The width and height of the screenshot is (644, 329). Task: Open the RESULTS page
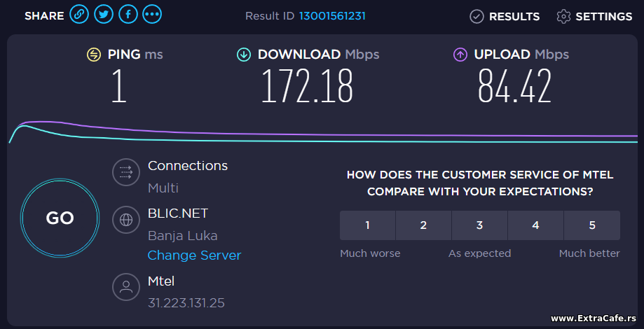pyautogui.click(x=505, y=16)
